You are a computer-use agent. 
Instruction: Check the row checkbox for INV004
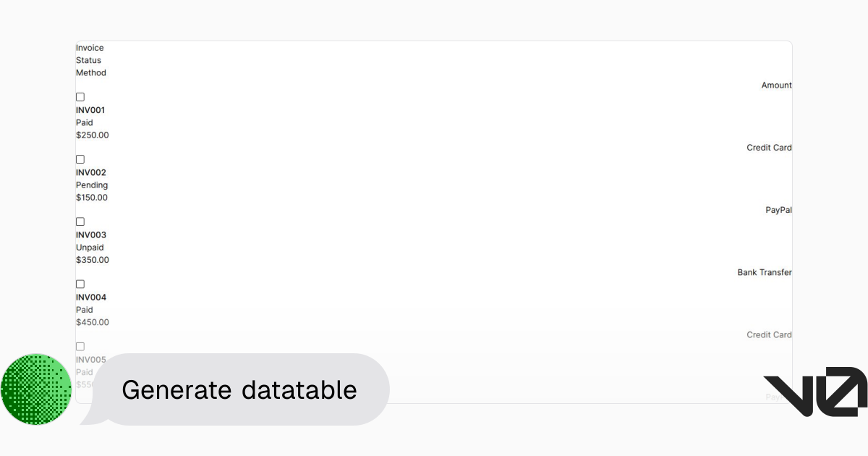click(x=80, y=284)
